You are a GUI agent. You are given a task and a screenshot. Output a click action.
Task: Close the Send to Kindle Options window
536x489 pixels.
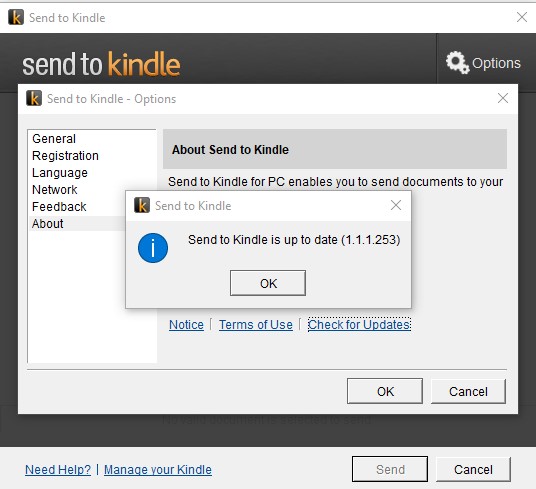pyautogui.click(x=503, y=98)
